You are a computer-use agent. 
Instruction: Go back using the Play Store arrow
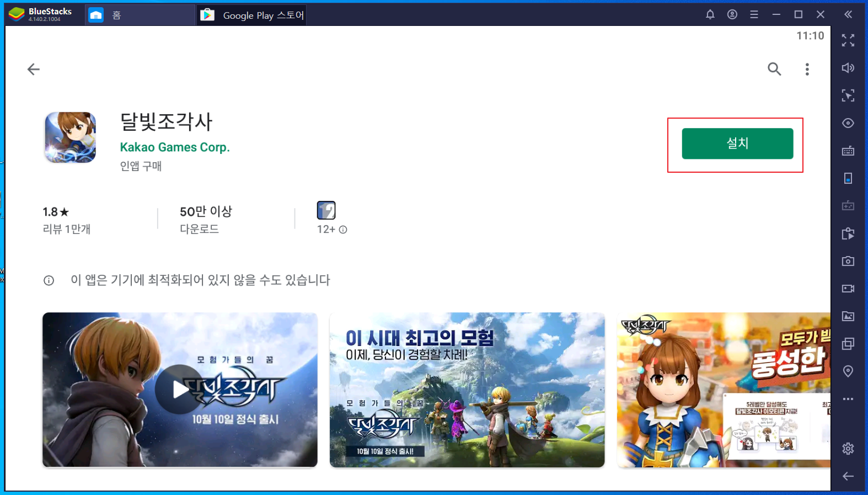point(34,69)
